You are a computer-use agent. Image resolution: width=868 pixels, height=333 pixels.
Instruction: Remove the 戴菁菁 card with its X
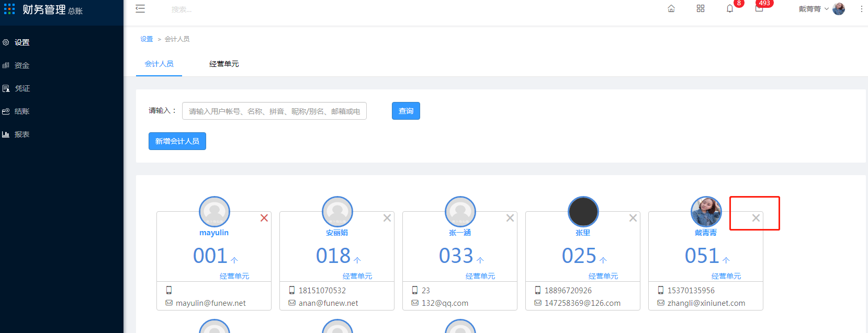[756, 218]
